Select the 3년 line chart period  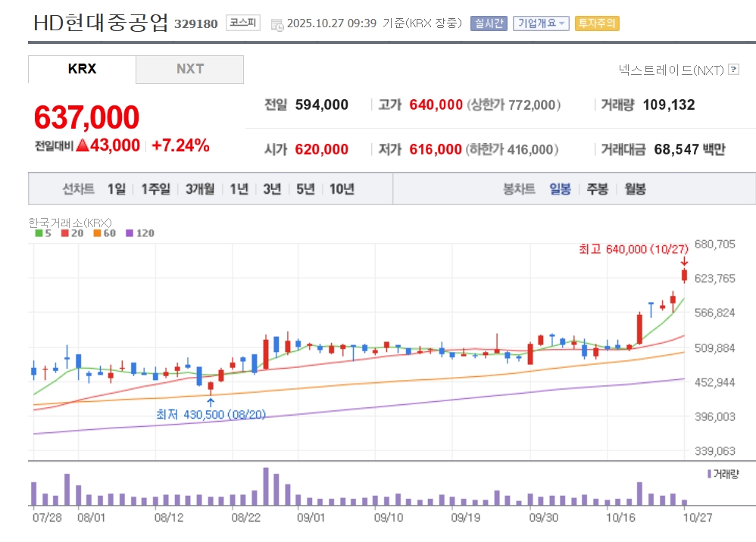click(272, 188)
